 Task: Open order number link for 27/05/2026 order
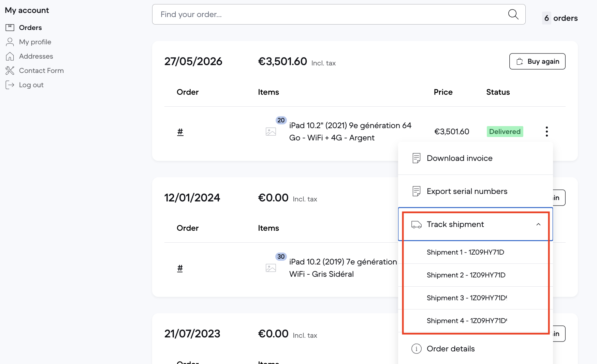180,132
